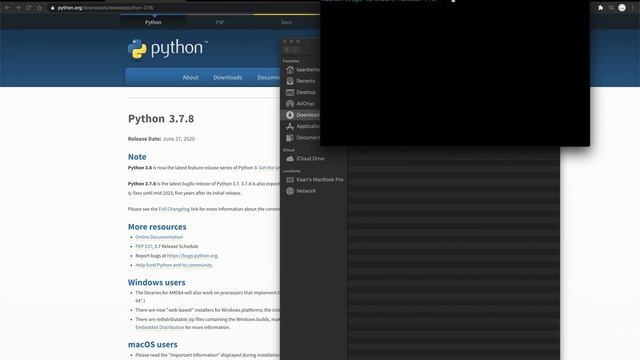The width and height of the screenshot is (640, 360).
Task: Click the python.org URL address field
Action: tap(105, 8)
